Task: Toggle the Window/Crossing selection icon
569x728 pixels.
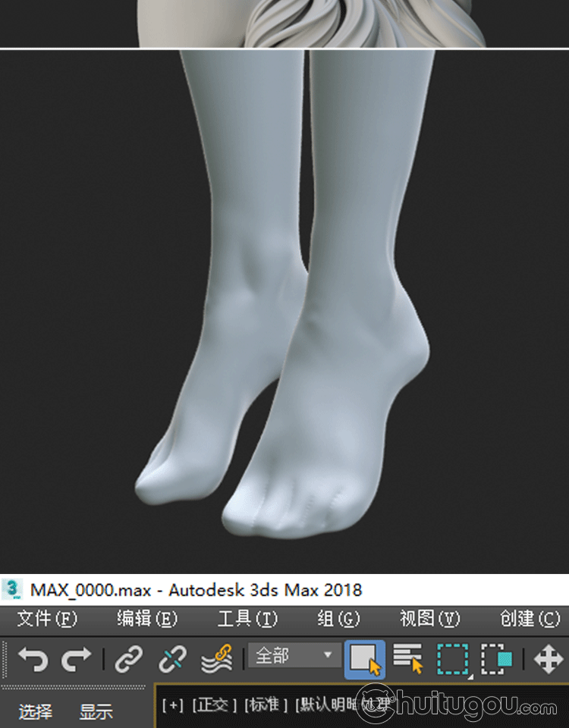Action: pos(496,659)
